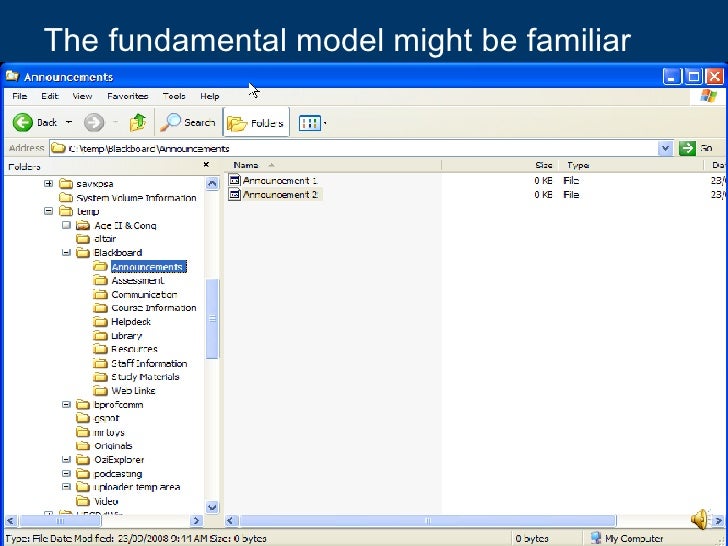Open the Edit menu

coord(50,96)
